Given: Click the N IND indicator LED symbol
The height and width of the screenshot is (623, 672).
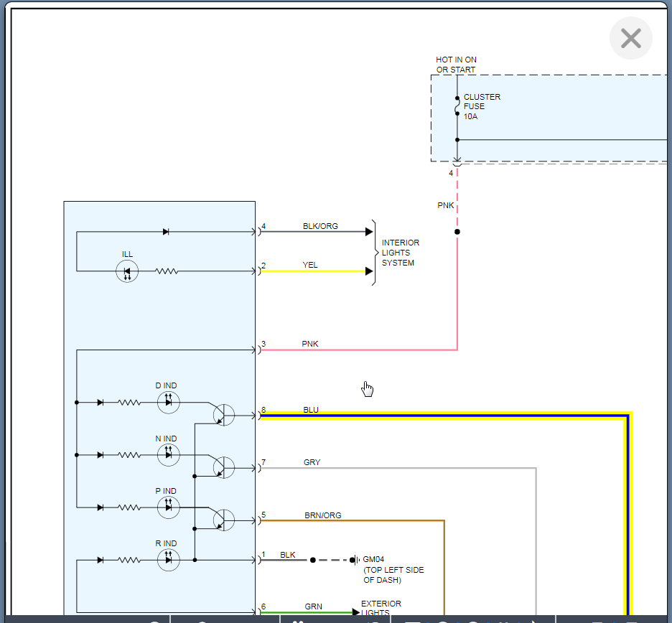Looking at the screenshot, I should 169,454.
